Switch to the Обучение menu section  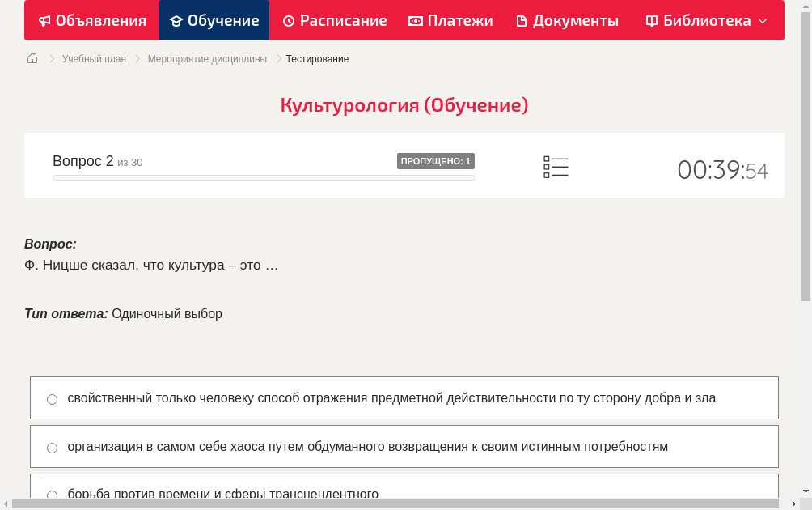[214, 20]
